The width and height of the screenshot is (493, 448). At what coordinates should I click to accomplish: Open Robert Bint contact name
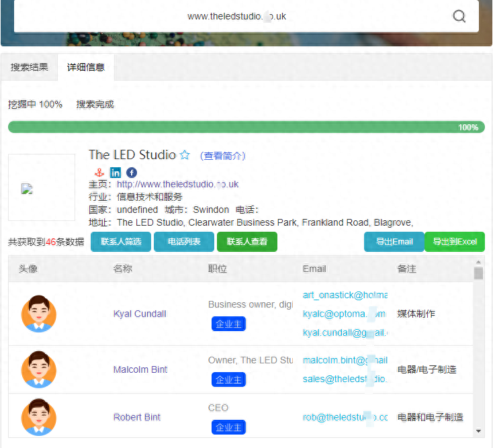click(137, 417)
